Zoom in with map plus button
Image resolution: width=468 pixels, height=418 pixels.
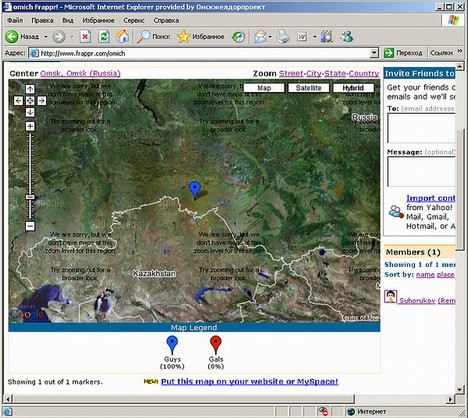click(30, 126)
